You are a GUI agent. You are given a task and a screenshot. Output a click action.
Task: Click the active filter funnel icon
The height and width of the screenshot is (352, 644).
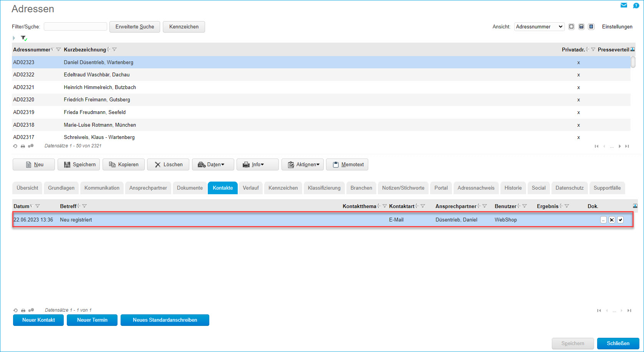coord(24,38)
